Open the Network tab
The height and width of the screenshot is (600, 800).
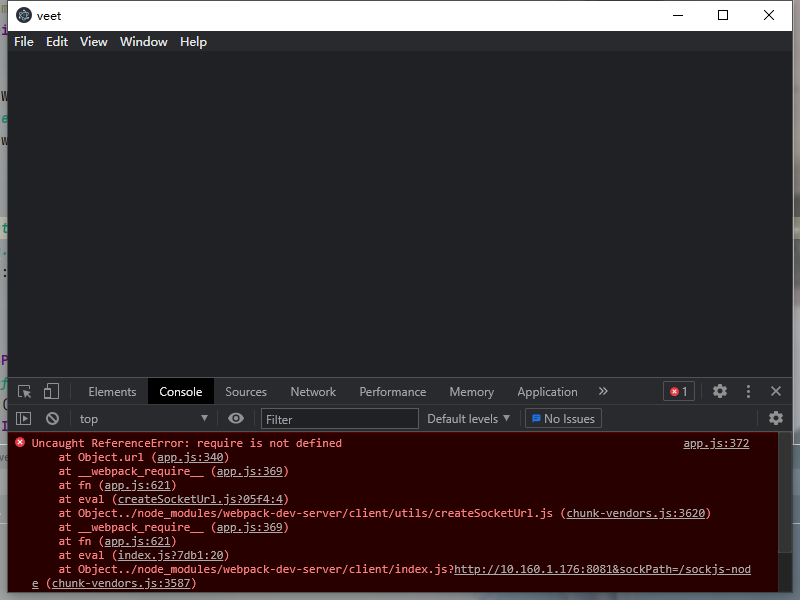(x=313, y=392)
